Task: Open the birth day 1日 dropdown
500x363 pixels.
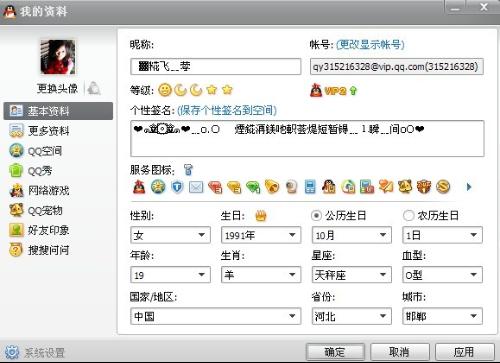Action: pos(442,235)
